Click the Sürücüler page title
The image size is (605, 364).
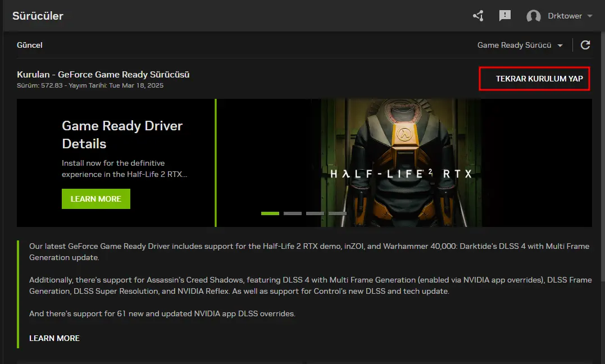point(38,16)
